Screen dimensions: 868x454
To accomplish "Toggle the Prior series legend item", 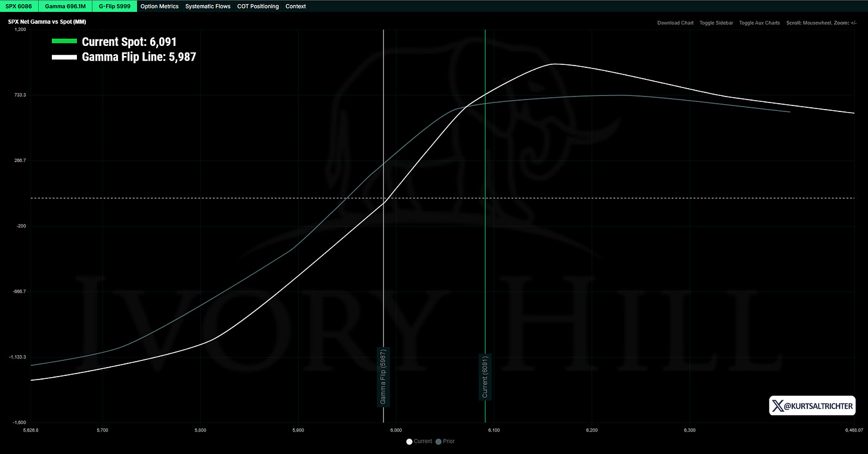I will tap(445, 441).
